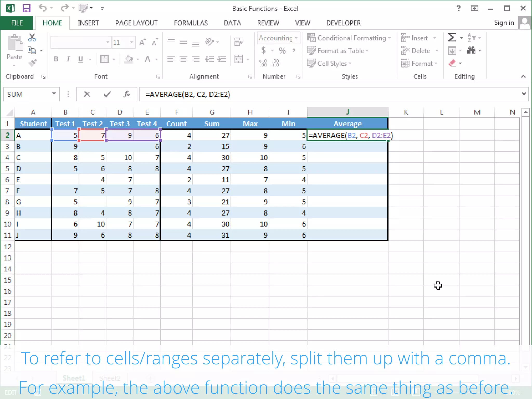Click the Percent Style icon
The width and height of the screenshot is (532, 399).
pyautogui.click(x=282, y=50)
